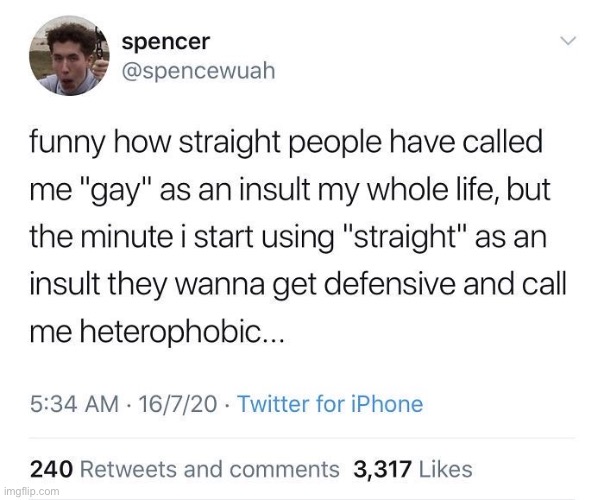Select the 16/7/20 date text
This screenshot has width=604, height=500.
click(177, 404)
